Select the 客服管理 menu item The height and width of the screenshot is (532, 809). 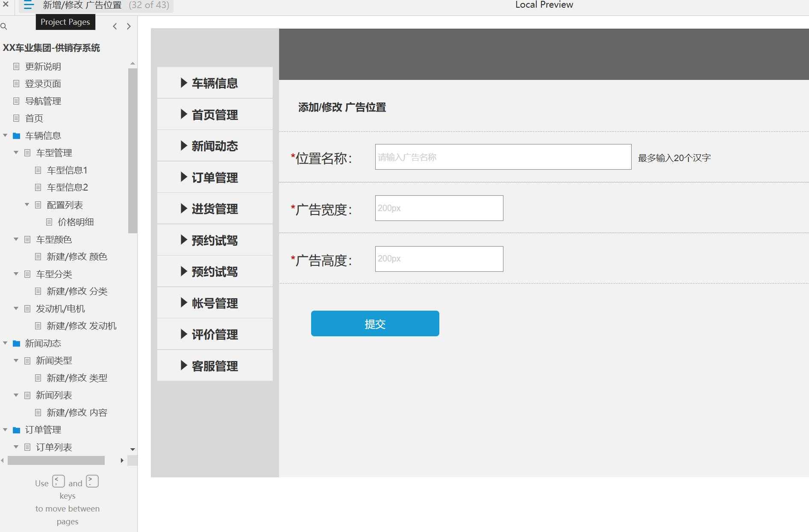click(x=215, y=365)
